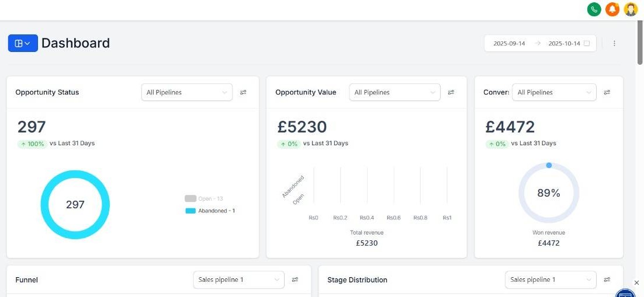The image size is (644, 297).
Task: Close the chat widget with X
Action: [x=636, y=282]
